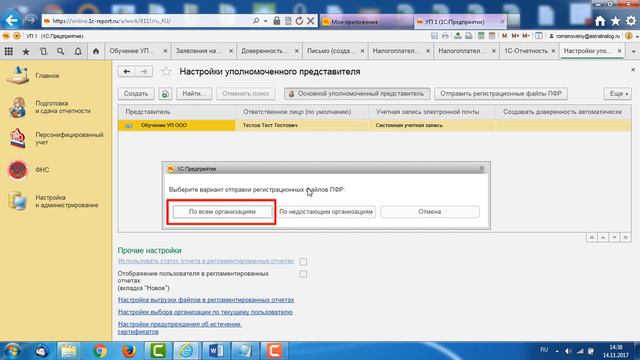Go back in the Internet Explorer browser

pyautogui.click(x=11, y=20)
